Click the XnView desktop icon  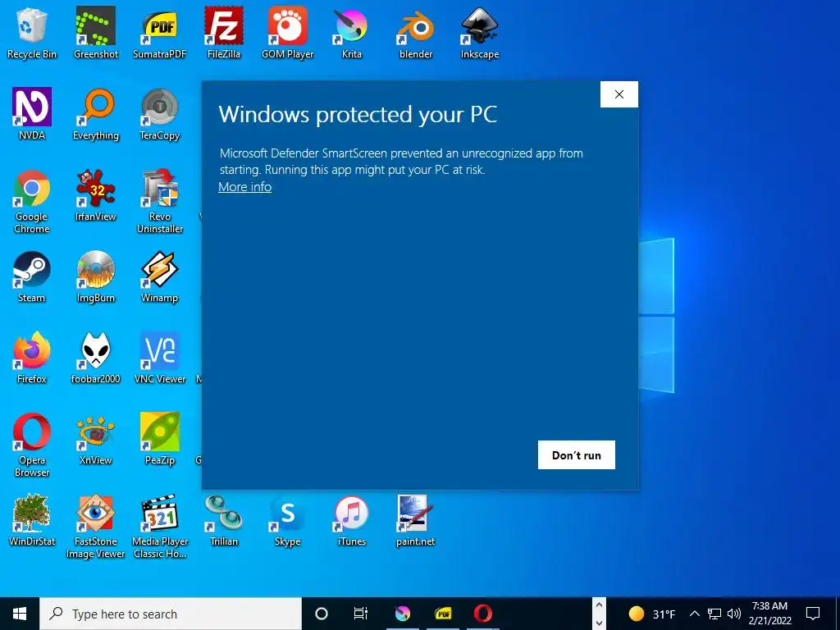coord(96,439)
